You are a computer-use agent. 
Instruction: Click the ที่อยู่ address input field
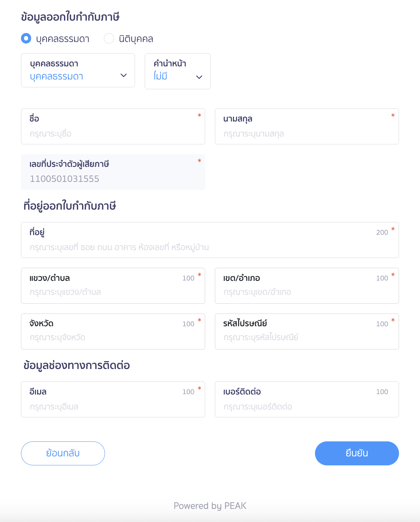point(210,247)
